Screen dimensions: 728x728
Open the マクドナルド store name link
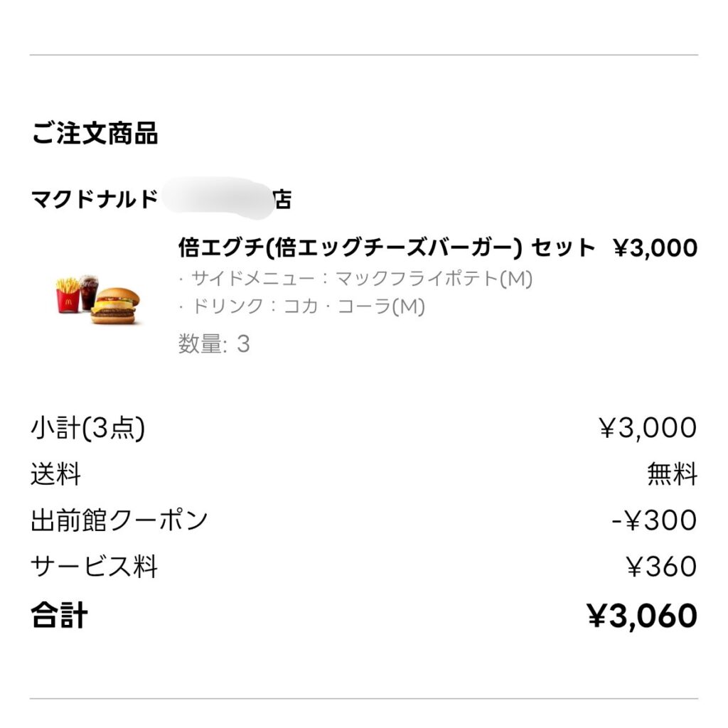click(x=95, y=200)
